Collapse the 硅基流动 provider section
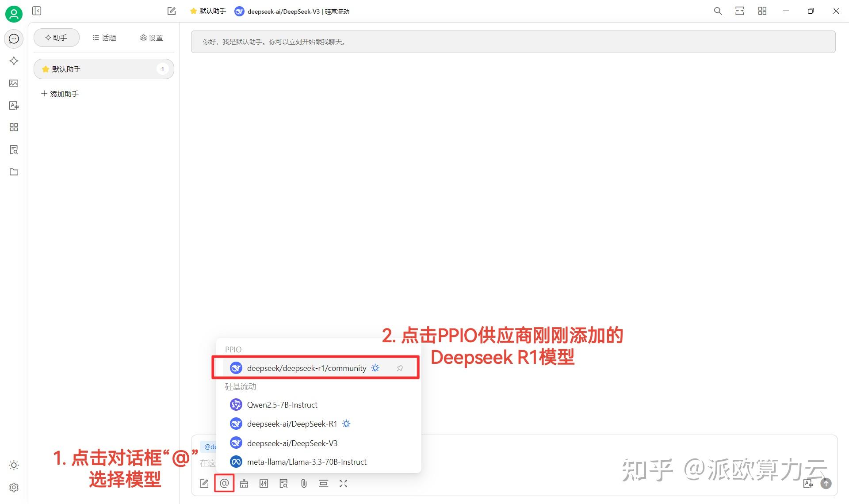 pos(240,386)
